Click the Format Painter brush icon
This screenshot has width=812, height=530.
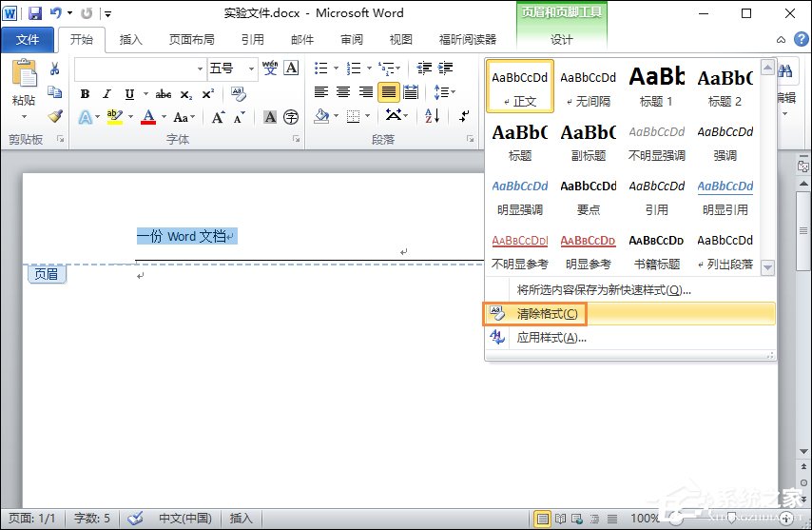pyautogui.click(x=55, y=116)
